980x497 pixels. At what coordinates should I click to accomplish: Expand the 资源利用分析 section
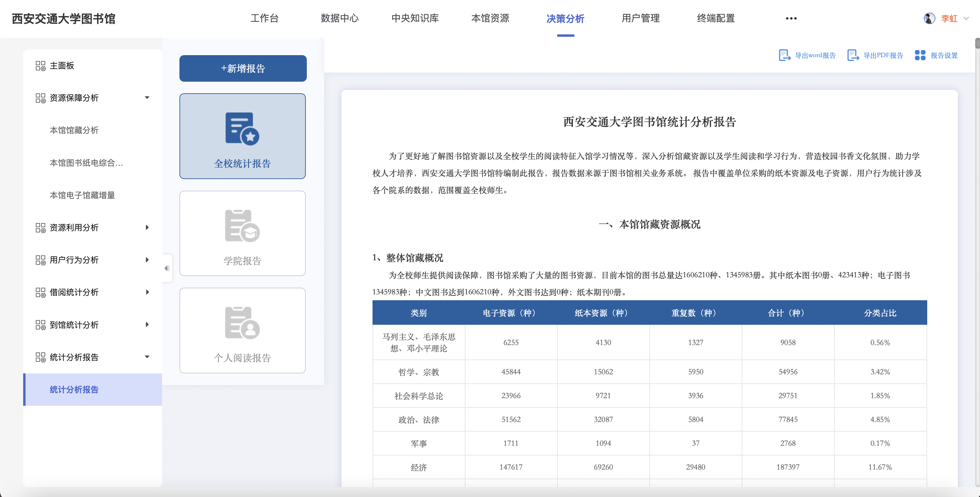147,227
